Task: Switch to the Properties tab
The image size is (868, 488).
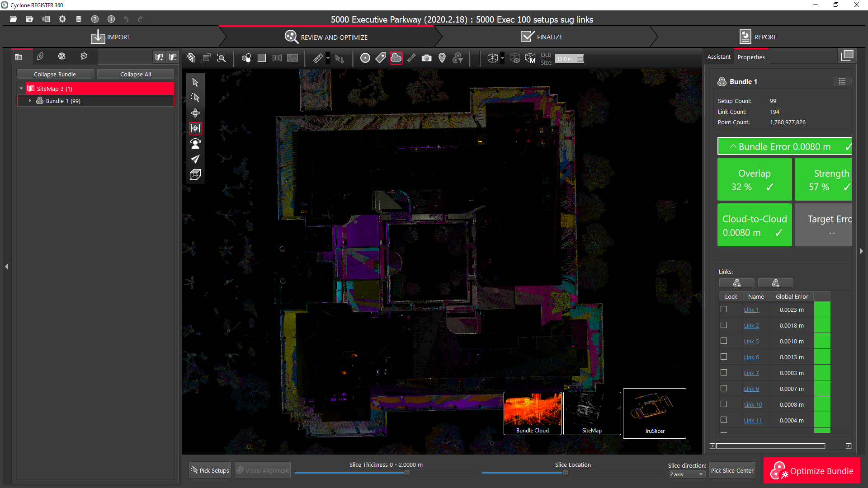Action: pos(751,57)
